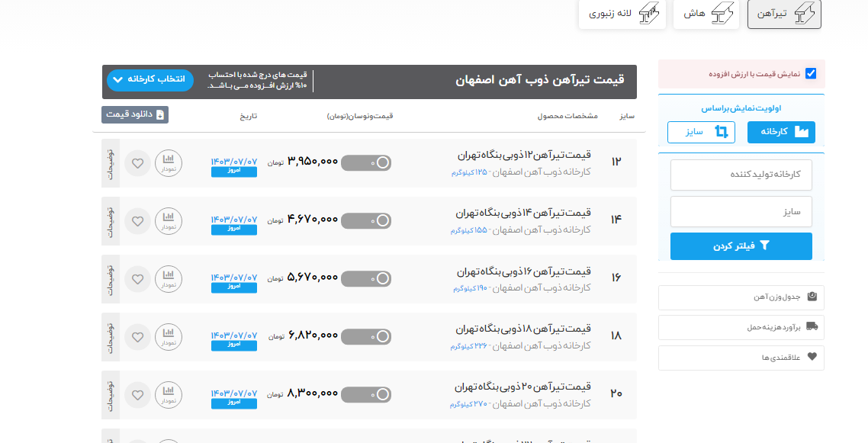Favorite the size 12 beam with heart icon
Screen dimensions: 868x443
point(137,163)
